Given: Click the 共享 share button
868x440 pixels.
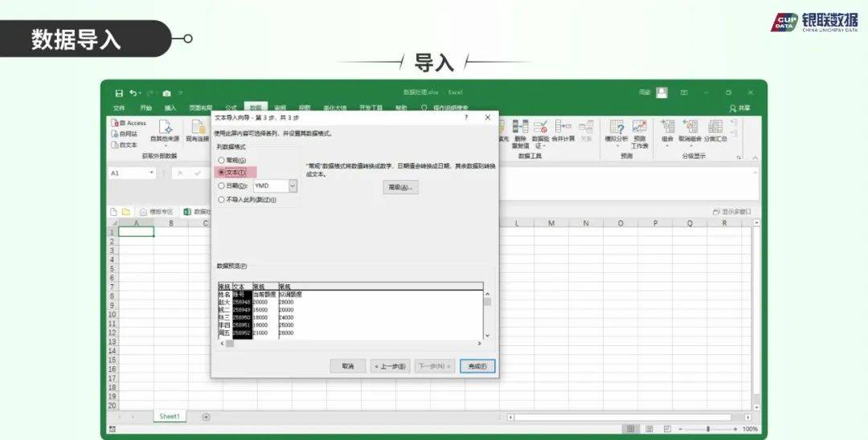Looking at the screenshot, I should point(740,108).
